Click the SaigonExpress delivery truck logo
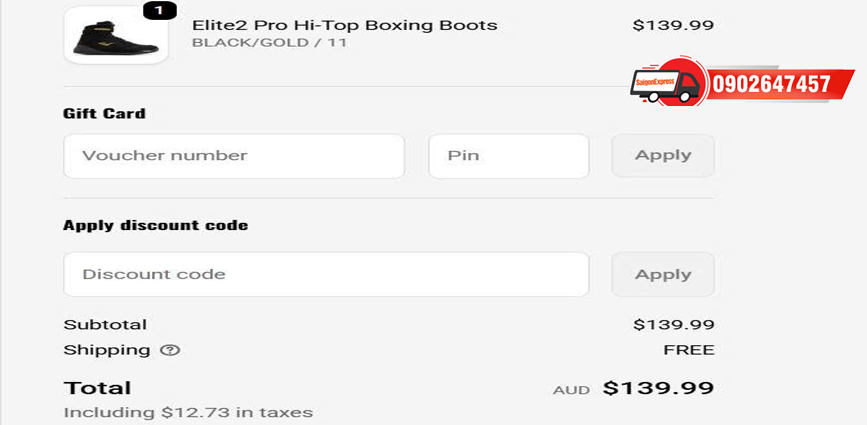The height and width of the screenshot is (425, 867). click(x=667, y=82)
